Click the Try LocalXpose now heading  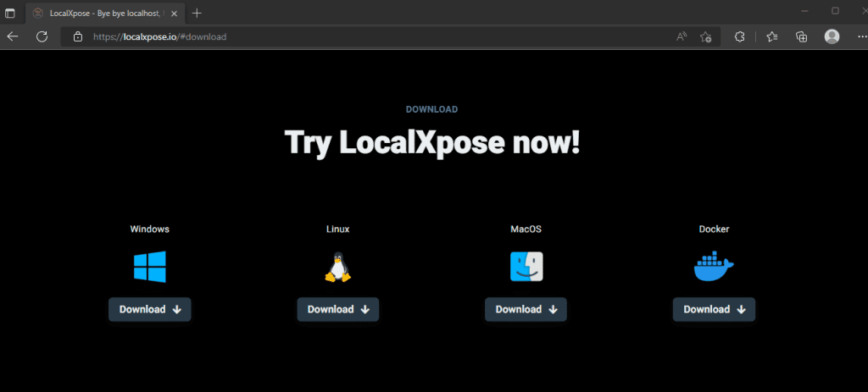431,142
